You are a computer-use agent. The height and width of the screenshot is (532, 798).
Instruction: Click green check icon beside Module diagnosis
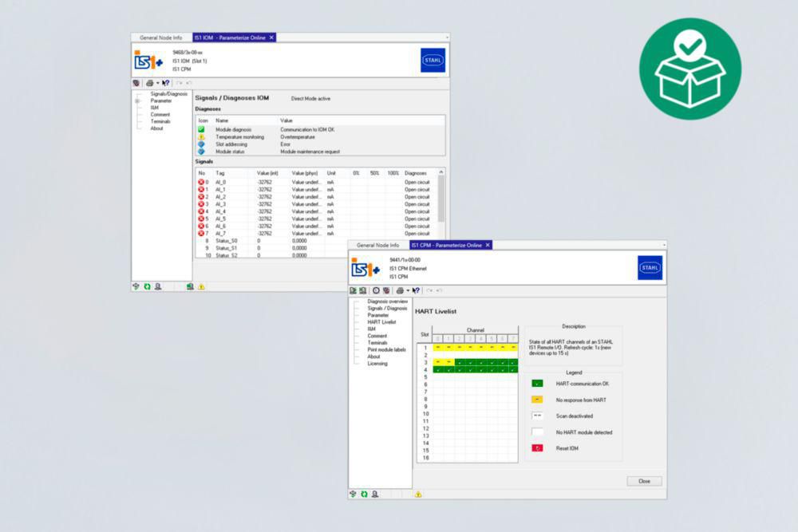201,130
